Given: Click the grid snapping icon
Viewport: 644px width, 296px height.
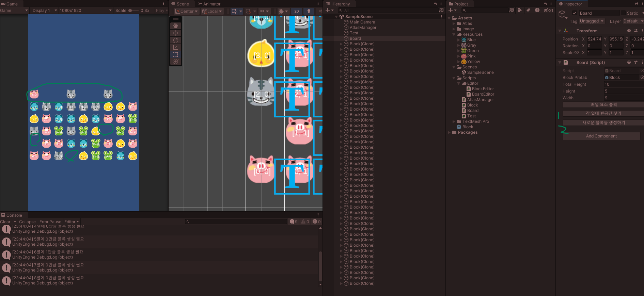Looking at the screenshot, I should 248,11.
